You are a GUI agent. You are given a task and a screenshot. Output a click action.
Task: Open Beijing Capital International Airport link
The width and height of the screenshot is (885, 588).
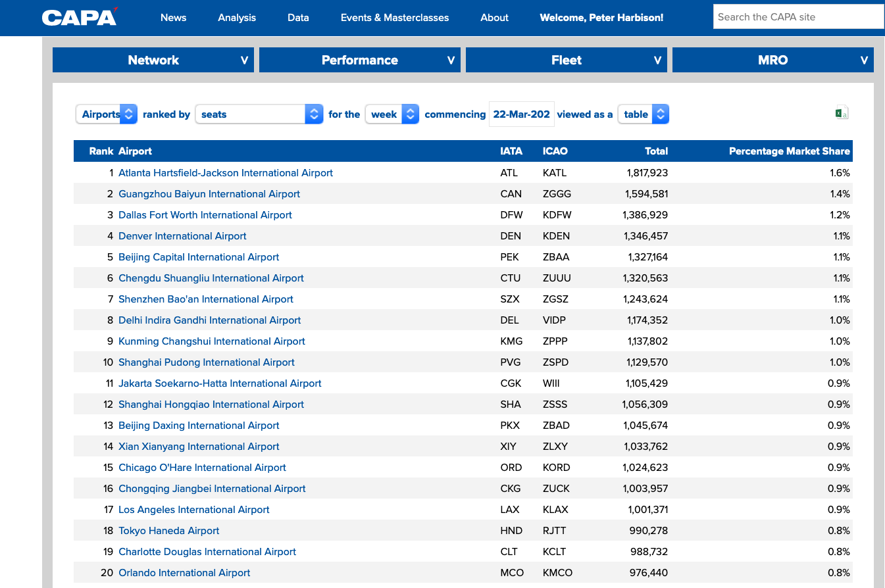[199, 257]
